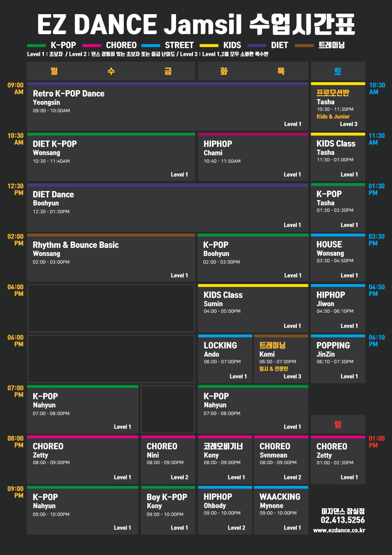Click the 02.413.5256 phone number
This screenshot has height=555, width=392.
[x=343, y=520]
